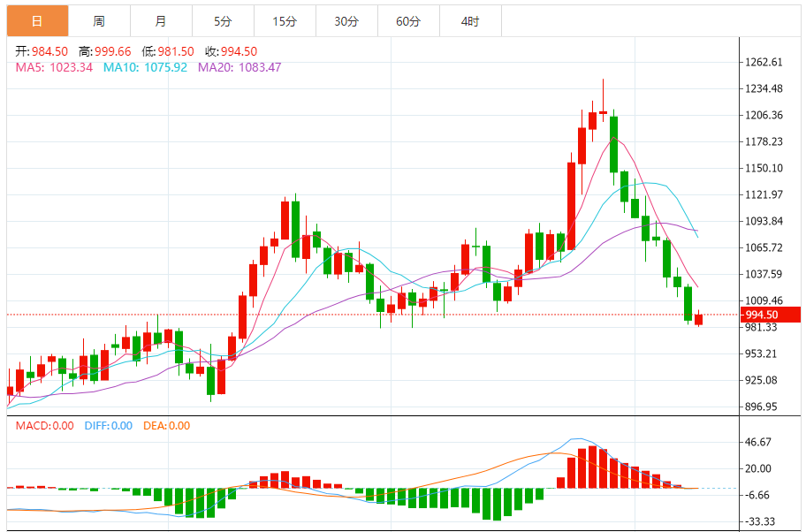The image size is (806, 532).
Task: Click the 20.00 MACD axis label
Action: tap(758, 468)
